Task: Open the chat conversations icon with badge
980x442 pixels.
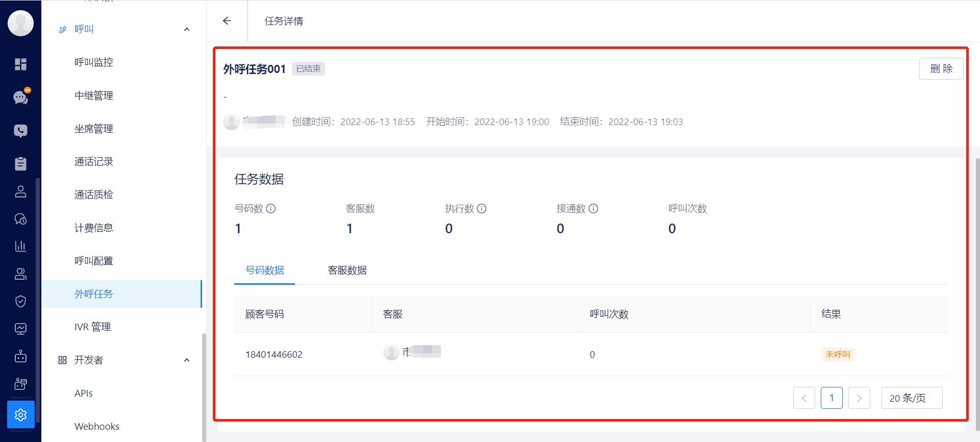Action: [x=21, y=97]
